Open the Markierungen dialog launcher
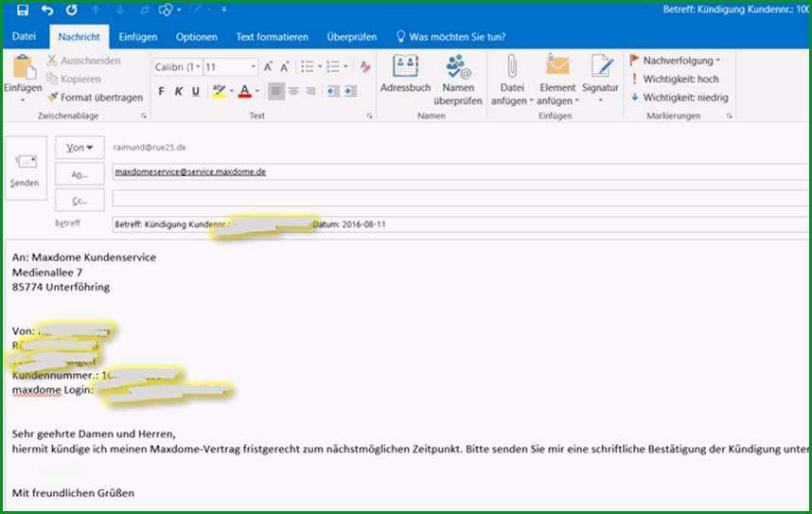The height and width of the screenshot is (514, 812). (729, 116)
